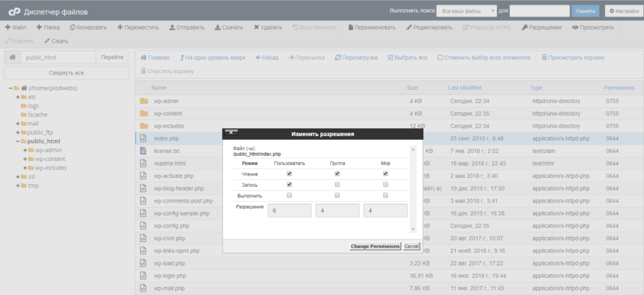Select the wp-admin folder icon row

click(144, 101)
